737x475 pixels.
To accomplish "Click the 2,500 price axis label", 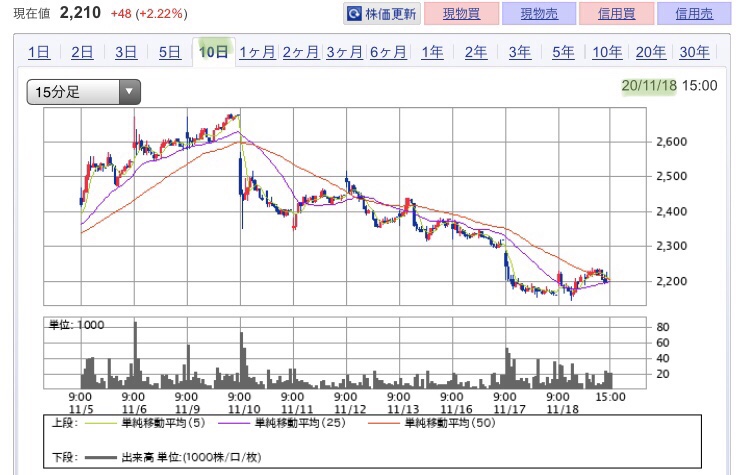I will click(671, 177).
